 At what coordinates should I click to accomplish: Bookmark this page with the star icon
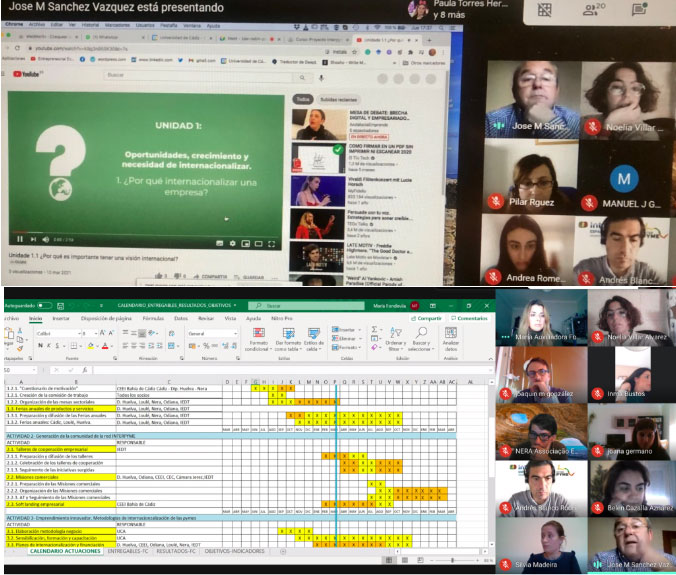point(354,52)
